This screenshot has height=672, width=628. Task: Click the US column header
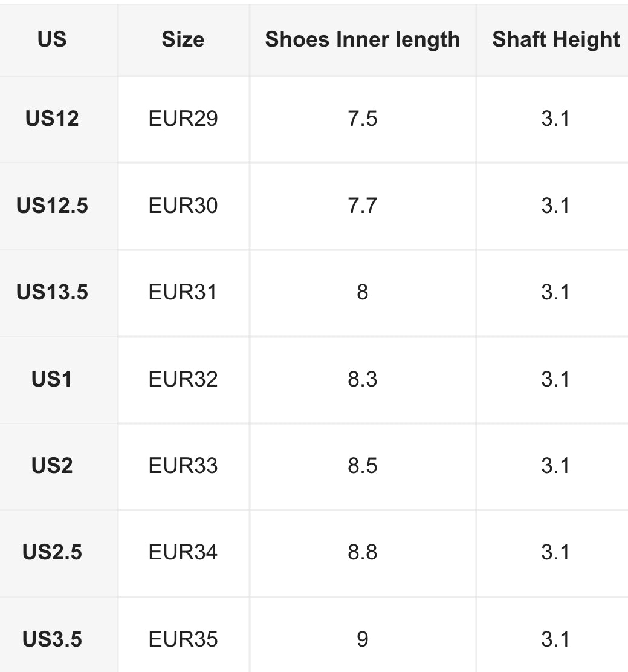52,40
